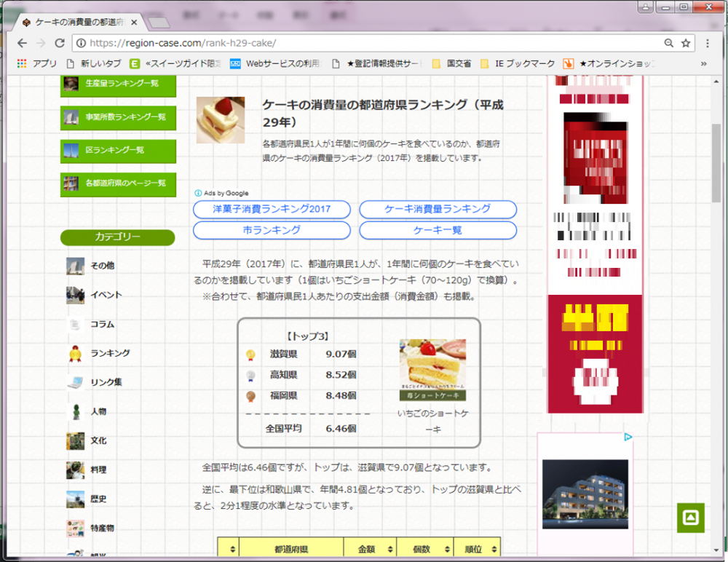Bookmark this page with the star icon
Screen dimensions: 728x562
(685, 43)
